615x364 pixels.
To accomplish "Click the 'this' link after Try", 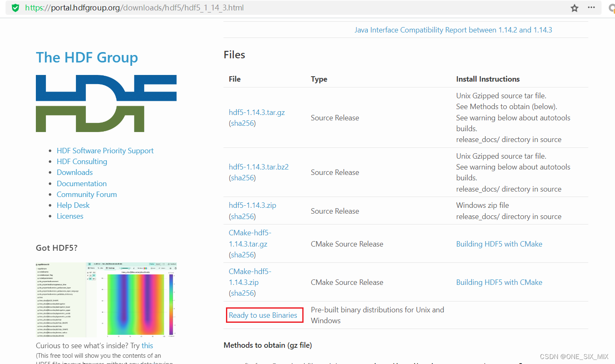I will tap(147, 346).
